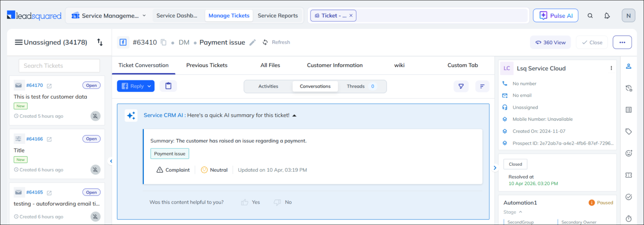Open ticket #64170 in new window icon
644x225 pixels.
(x=49, y=85)
